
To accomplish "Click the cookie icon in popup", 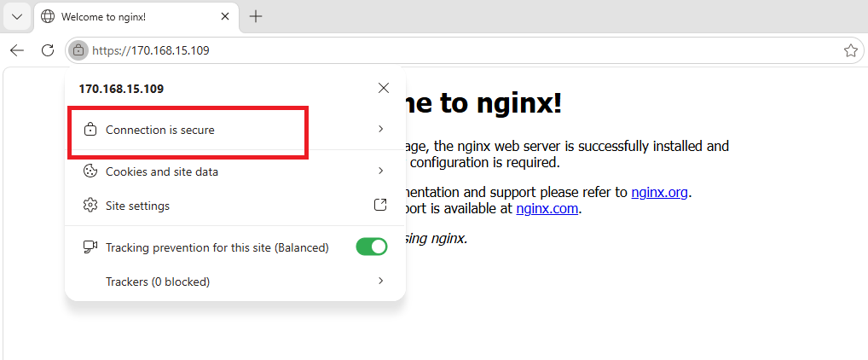I will 90,171.
